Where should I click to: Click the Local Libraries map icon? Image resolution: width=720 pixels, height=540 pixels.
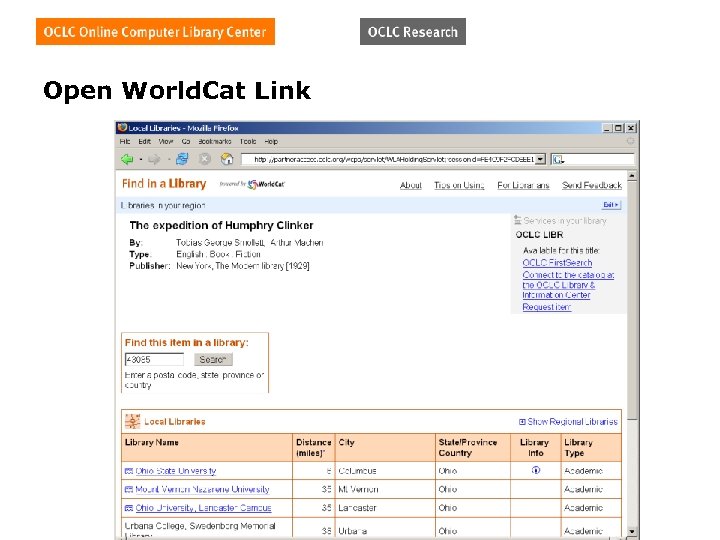tap(133, 422)
